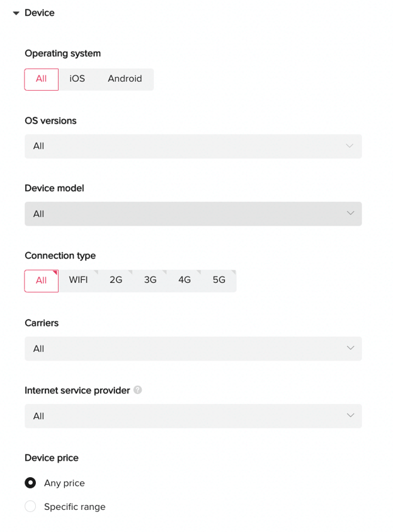Open the OS versions dropdown
The image size is (393, 532).
pos(193,146)
